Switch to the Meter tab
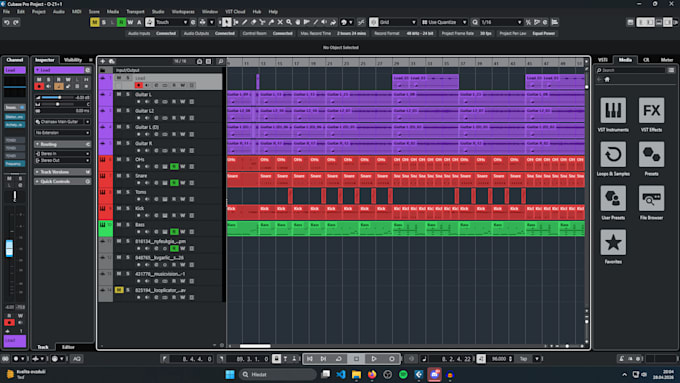The width and height of the screenshot is (680, 383). coord(667,60)
